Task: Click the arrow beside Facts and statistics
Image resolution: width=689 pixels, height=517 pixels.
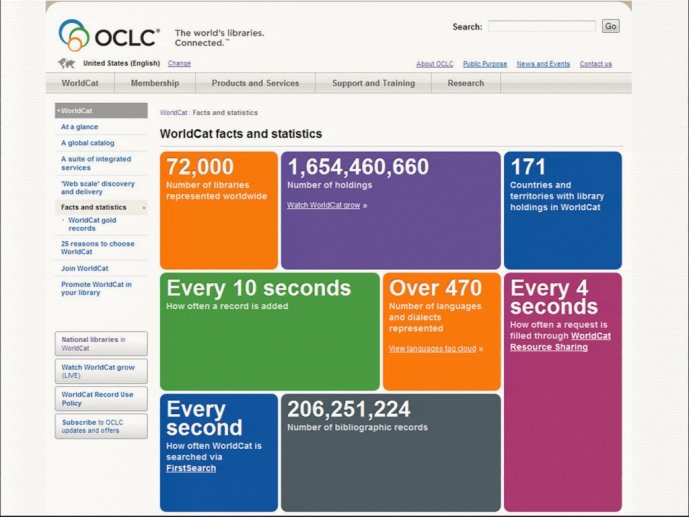Action: [x=144, y=207]
